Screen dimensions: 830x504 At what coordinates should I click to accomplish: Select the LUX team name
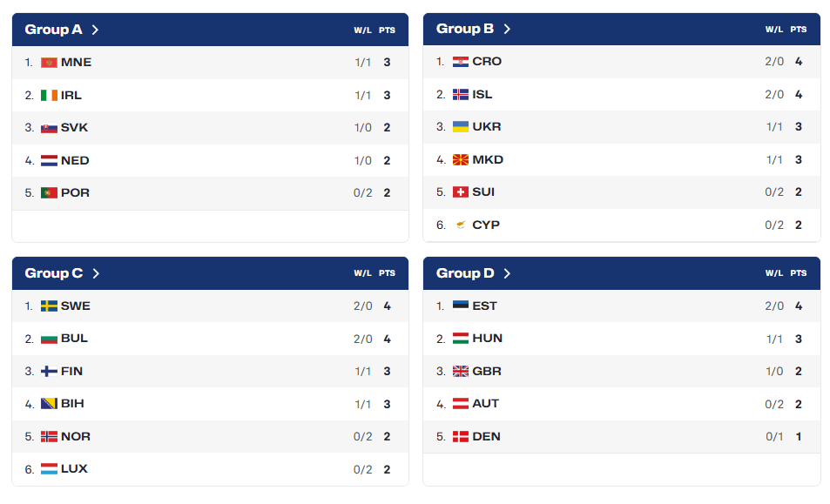[74, 469]
